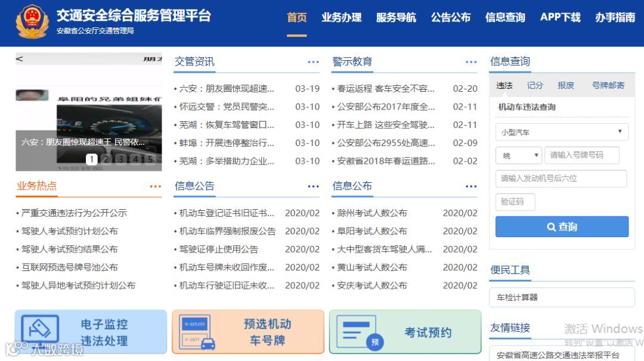Viewport: 644px width, 361px height.
Task: Open the 考试预约 banner
Action: coord(405,332)
